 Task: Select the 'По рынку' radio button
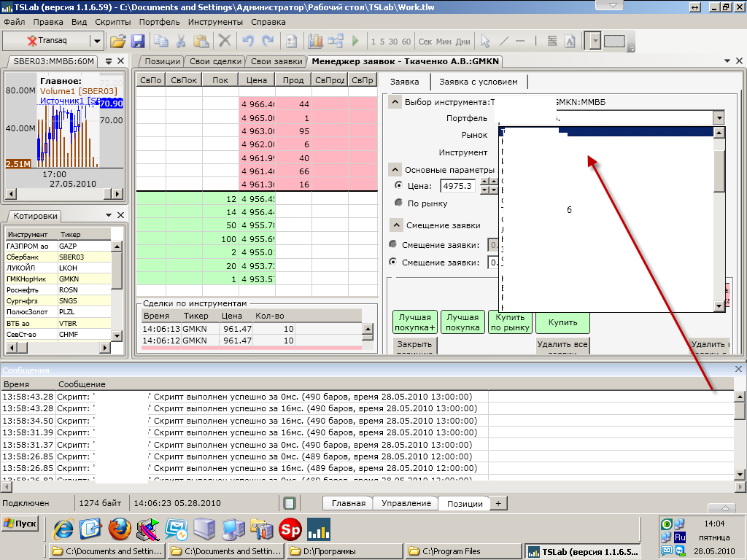point(398,203)
